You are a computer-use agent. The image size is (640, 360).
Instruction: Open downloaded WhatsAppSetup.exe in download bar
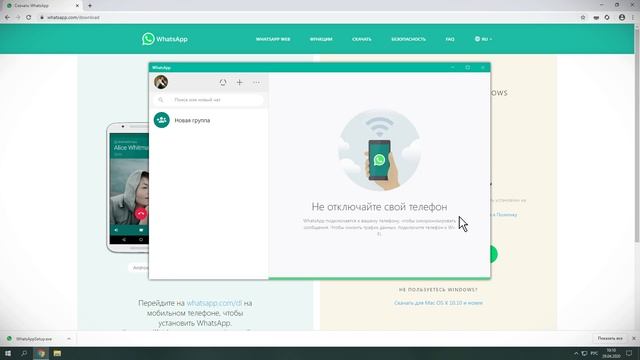click(x=34, y=339)
